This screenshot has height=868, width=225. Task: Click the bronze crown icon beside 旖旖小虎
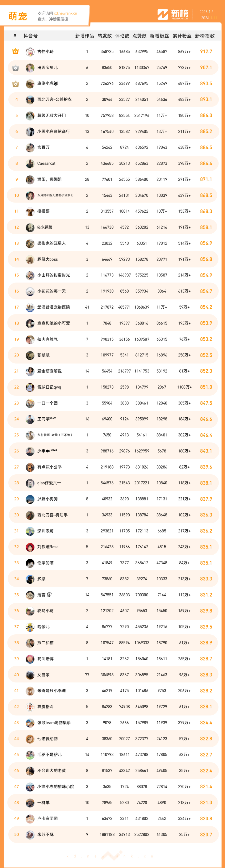pos(15,84)
